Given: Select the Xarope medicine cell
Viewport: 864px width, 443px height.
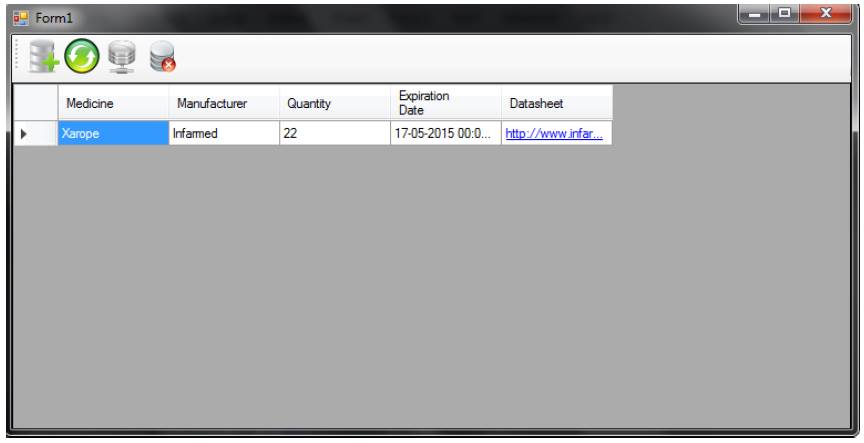Looking at the screenshot, I should click(113, 134).
